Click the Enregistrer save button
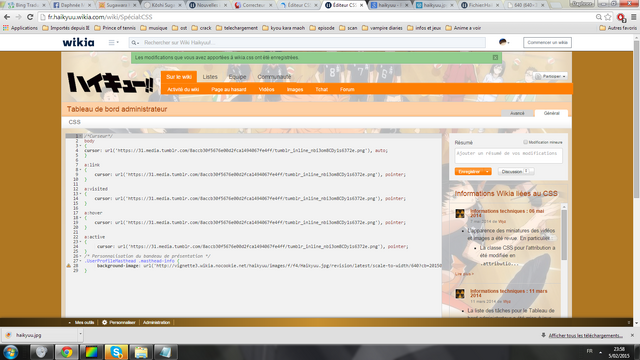Image resolution: width=640 pixels, height=360 pixels. tap(469, 172)
